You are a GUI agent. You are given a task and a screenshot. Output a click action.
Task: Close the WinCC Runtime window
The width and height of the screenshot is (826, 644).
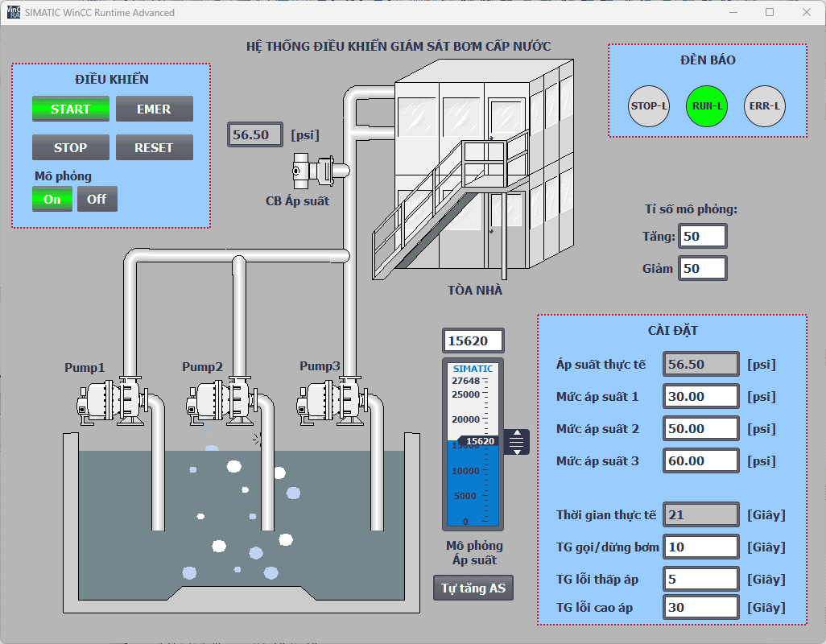click(807, 12)
